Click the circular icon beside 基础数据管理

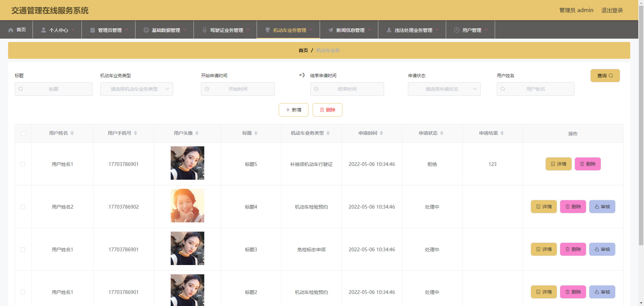click(146, 30)
